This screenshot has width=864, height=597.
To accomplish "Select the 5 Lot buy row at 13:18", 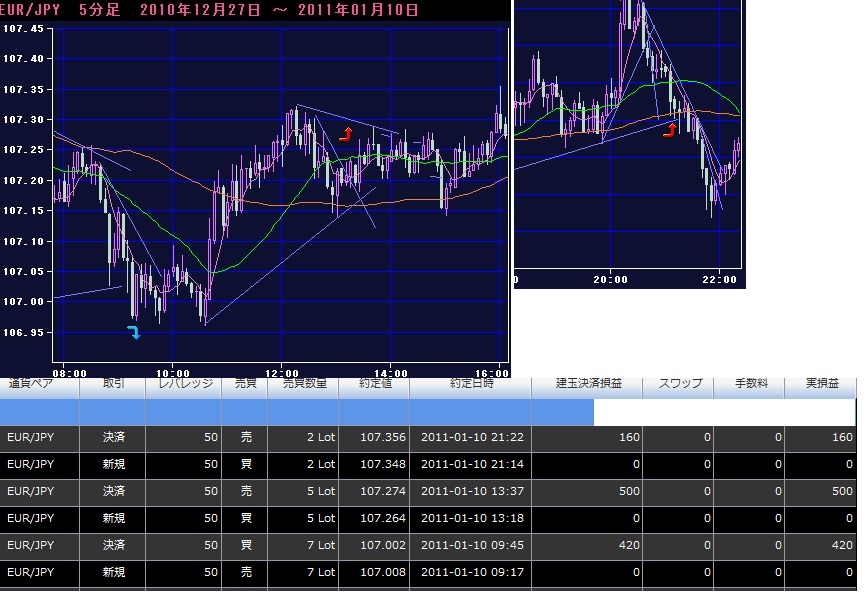I will [428, 519].
